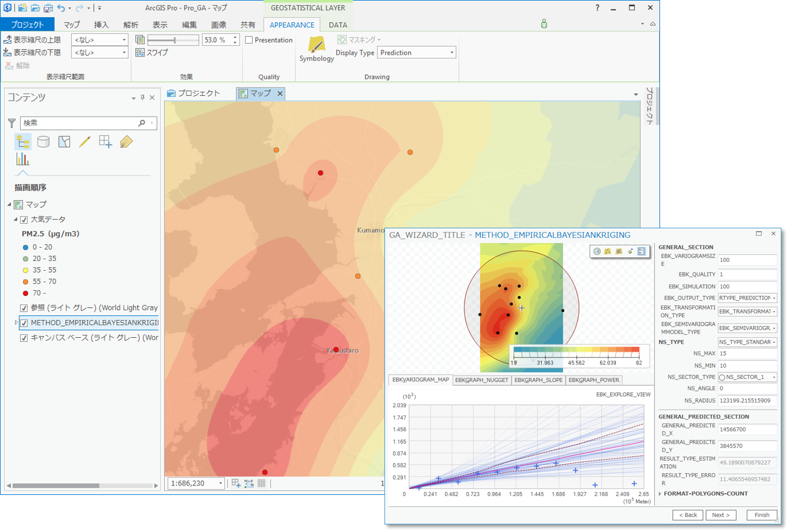Click the globe preview icon in the wizard
The height and width of the screenshot is (532, 789).
(596, 251)
